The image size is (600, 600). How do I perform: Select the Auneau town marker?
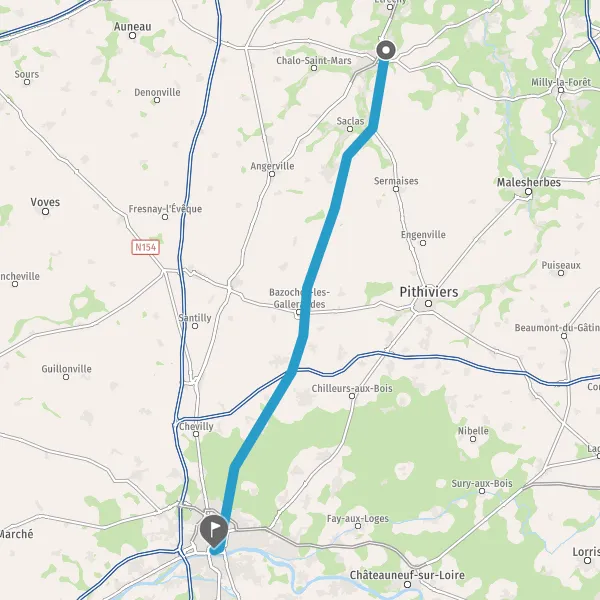132,36
